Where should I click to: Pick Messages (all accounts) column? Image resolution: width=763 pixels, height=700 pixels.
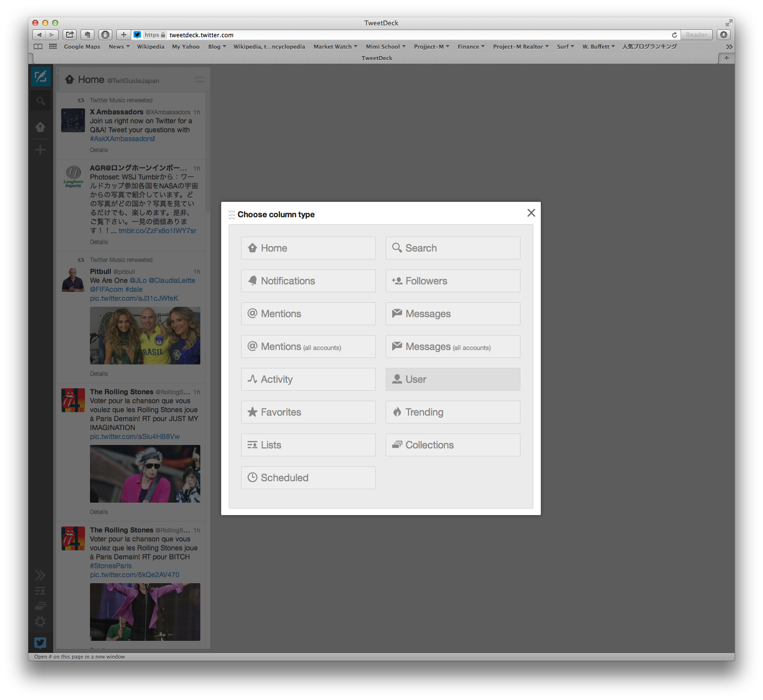pos(453,347)
